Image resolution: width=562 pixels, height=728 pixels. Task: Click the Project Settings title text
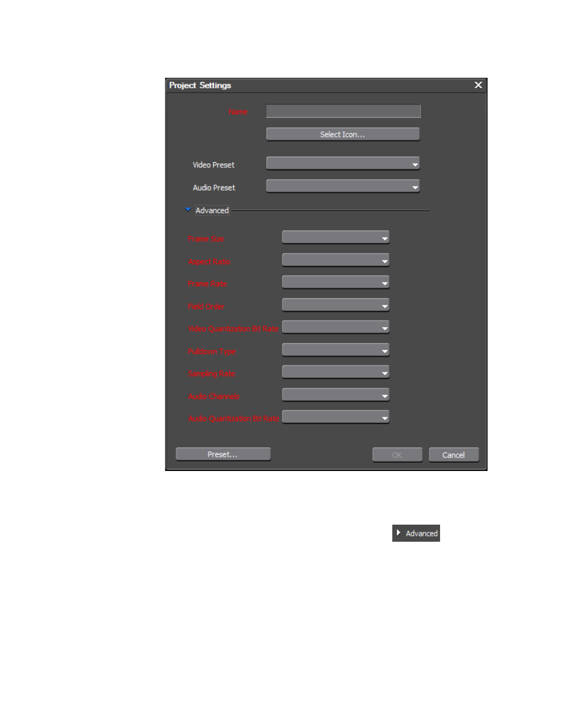coord(200,85)
